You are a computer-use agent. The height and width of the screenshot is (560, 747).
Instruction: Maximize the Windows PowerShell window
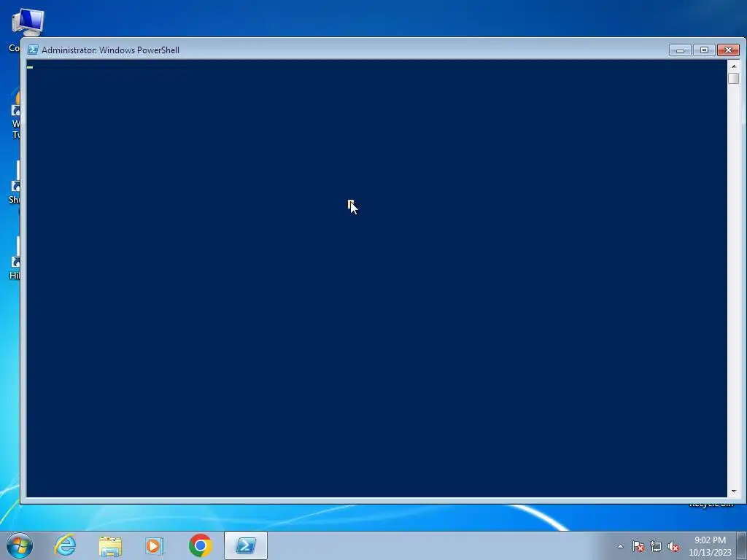coord(704,50)
